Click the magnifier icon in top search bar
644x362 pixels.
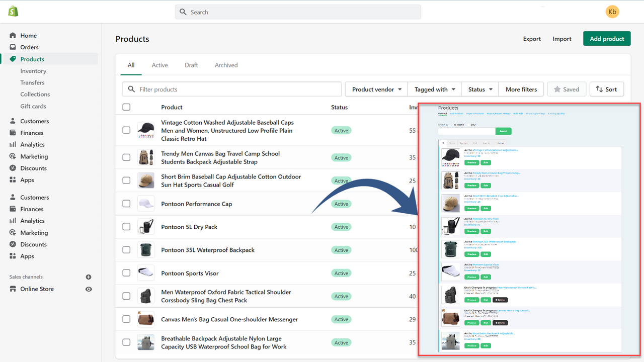[x=183, y=12]
